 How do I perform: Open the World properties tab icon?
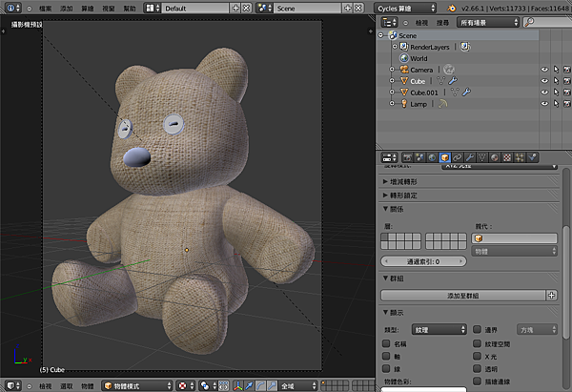point(432,156)
